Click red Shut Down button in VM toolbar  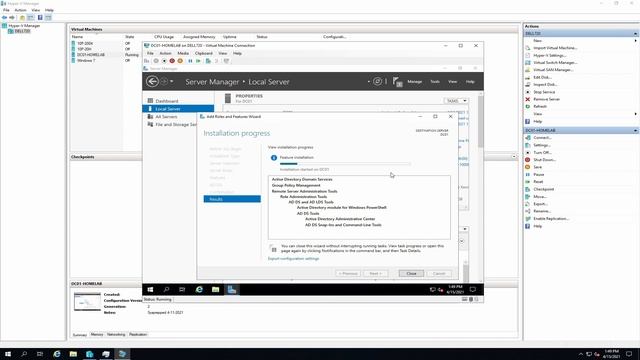tap(172, 61)
